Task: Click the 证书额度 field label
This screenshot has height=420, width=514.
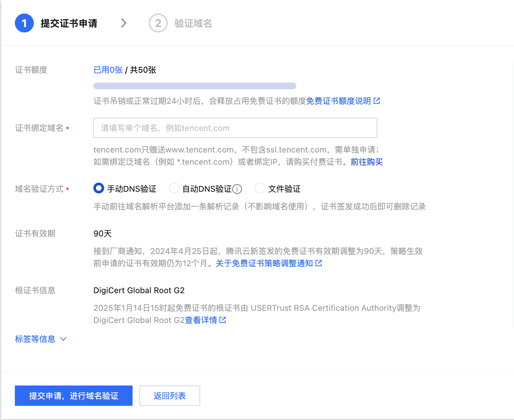Action: click(31, 70)
